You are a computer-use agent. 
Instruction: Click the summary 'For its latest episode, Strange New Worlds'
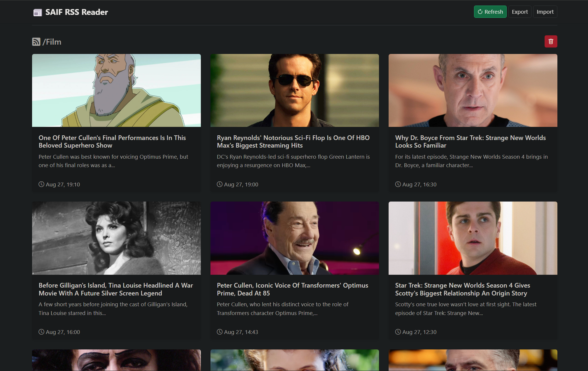(x=471, y=161)
